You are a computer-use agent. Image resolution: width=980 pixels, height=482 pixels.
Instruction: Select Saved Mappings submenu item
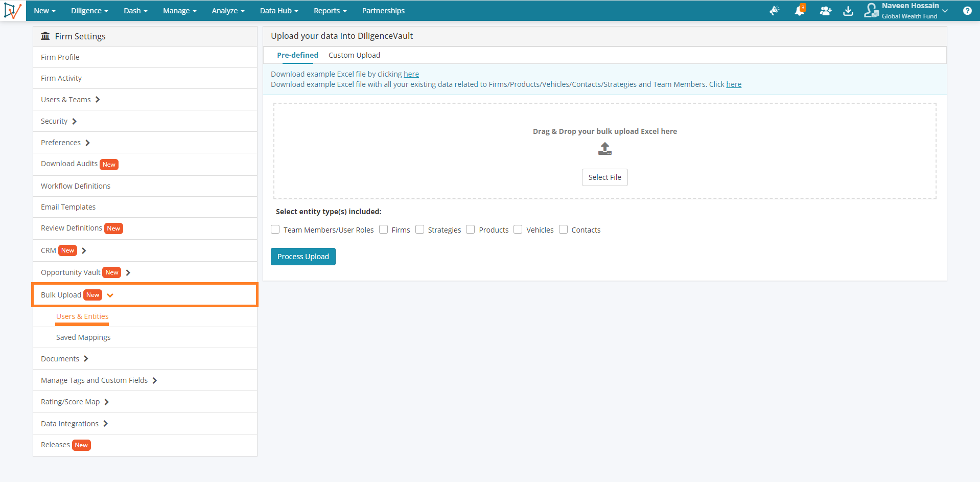pos(83,337)
